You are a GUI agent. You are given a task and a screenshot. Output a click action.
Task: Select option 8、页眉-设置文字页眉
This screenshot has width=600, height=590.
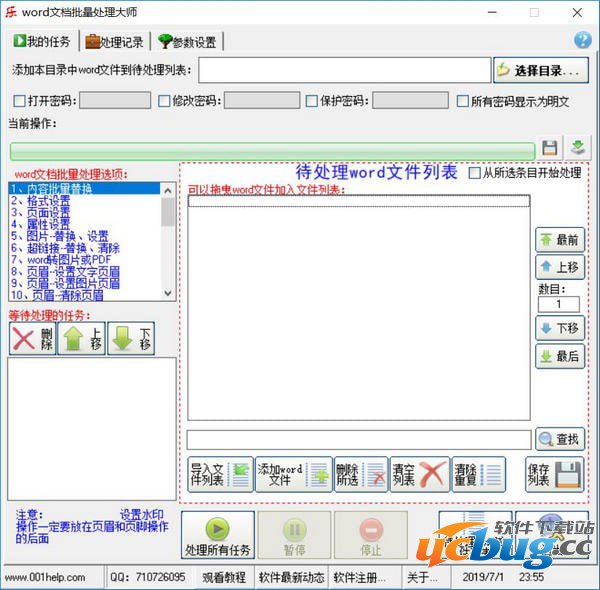[84, 272]
